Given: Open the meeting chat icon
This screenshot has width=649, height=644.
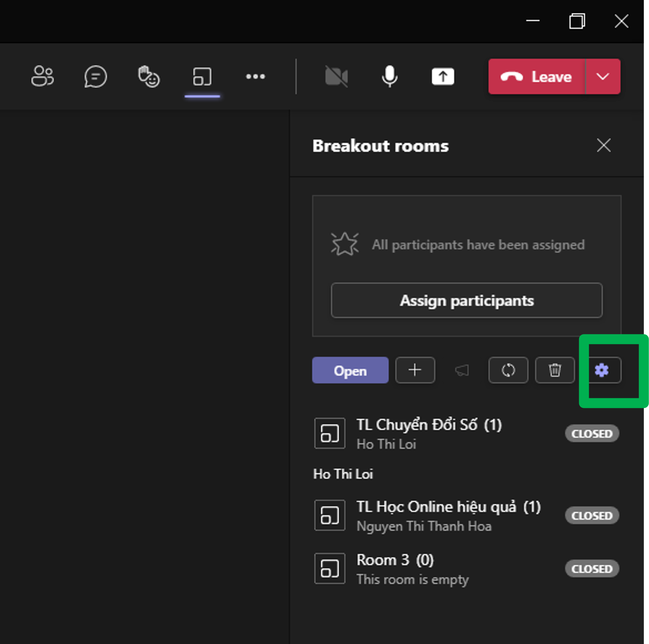Looking at the screenshot, I should click(95, 76).
